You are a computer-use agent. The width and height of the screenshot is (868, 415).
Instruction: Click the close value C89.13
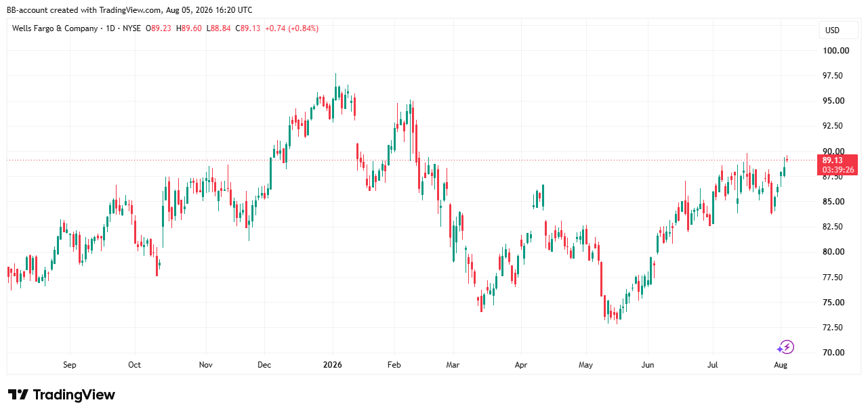coord(248,28)
